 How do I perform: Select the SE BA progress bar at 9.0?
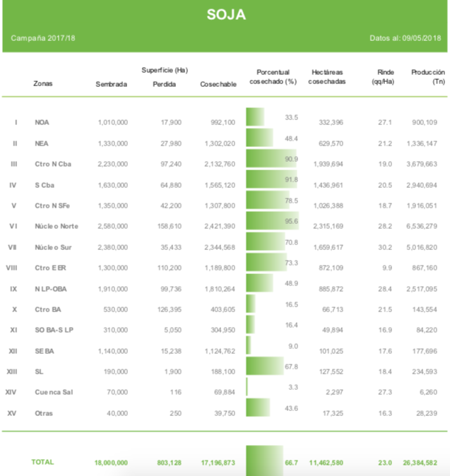[249, 345]
